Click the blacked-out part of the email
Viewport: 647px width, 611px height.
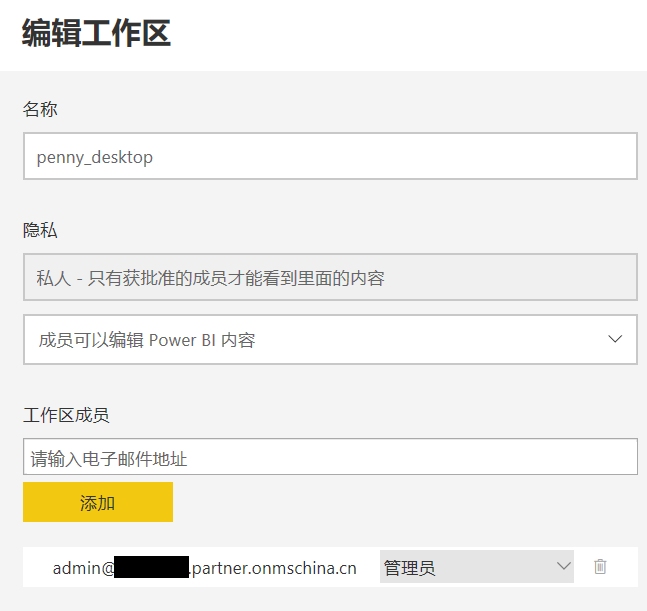coord(151,568)
